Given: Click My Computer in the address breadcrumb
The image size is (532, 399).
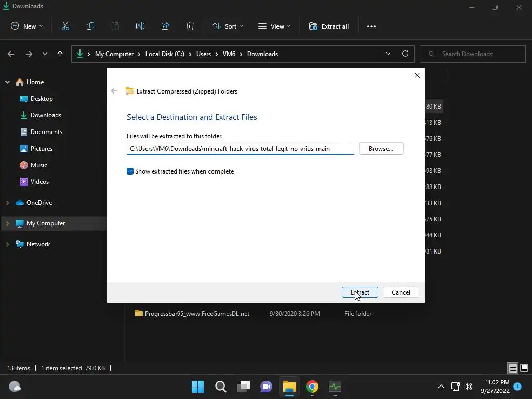Looking at the screenshot, I should tap(114, 54).
